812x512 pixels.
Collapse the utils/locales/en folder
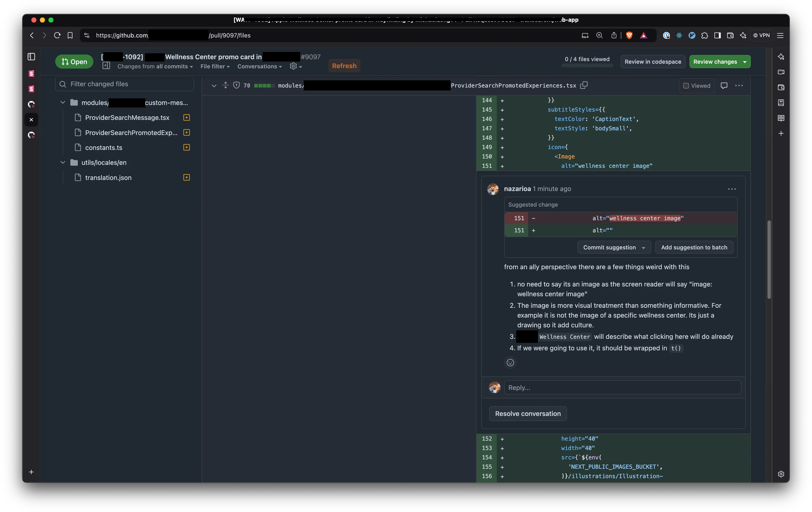63,163
